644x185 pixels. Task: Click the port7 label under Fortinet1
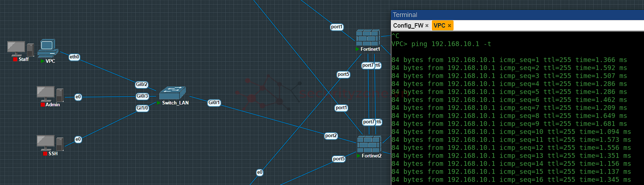(x=368, y=65)
